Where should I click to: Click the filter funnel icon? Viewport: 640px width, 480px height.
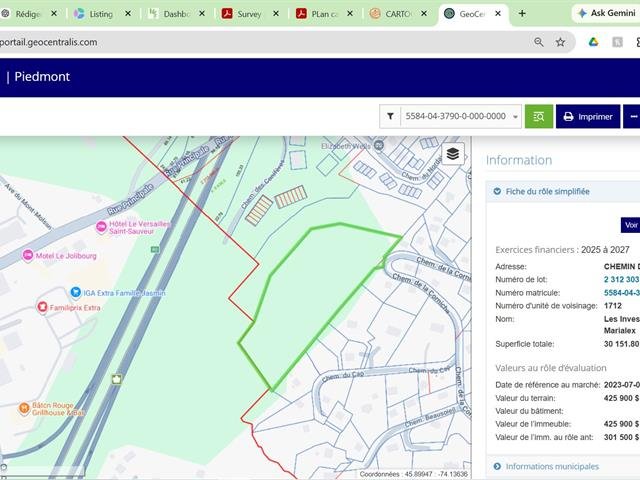[390, 116]
